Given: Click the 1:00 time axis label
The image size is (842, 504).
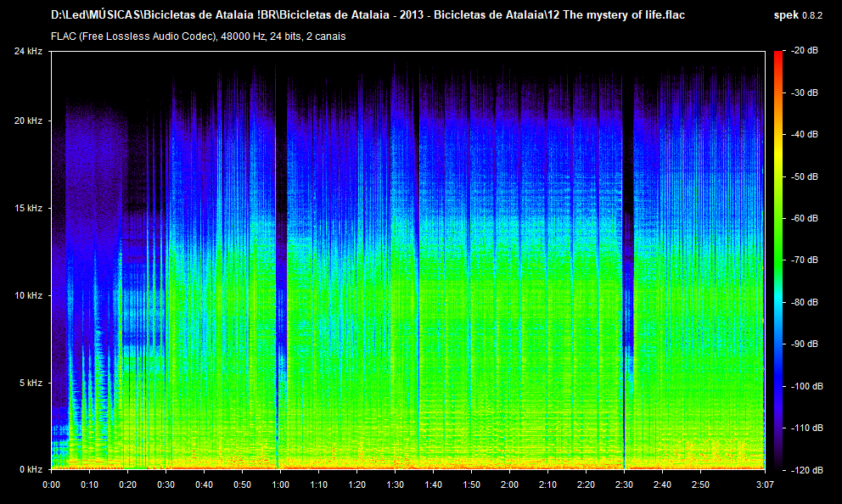Looking at the screenshot, I should coord(280,484).
